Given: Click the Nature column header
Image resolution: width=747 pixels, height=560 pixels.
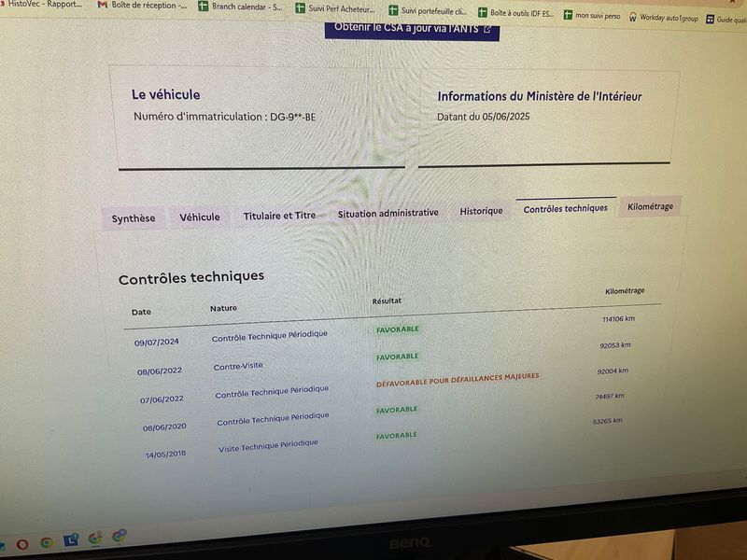Looking at the screenshot, I should 223,309.
